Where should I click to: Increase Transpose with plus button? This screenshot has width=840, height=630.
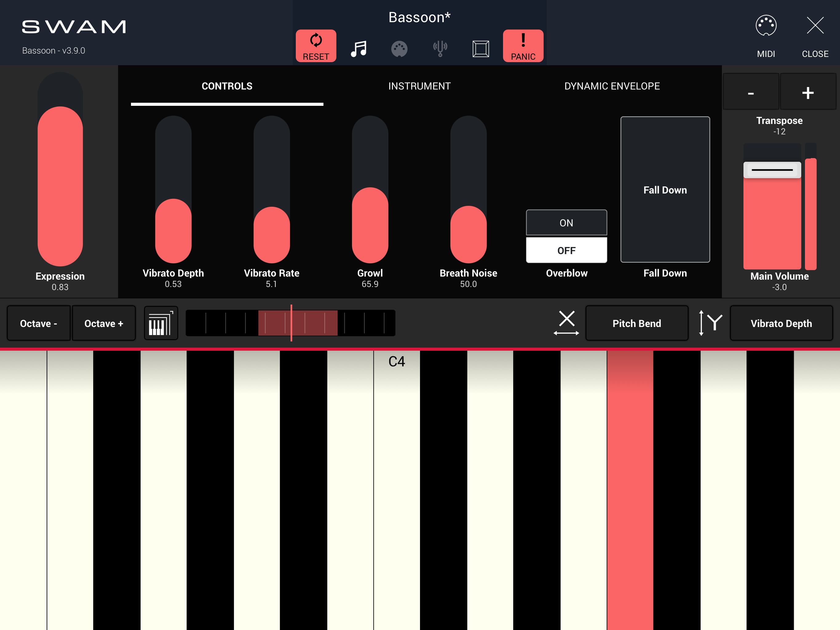[808, 92]
